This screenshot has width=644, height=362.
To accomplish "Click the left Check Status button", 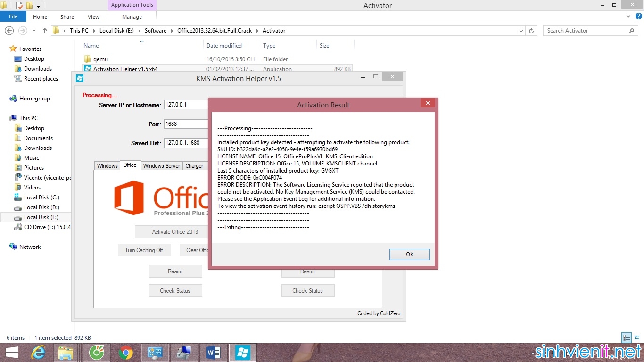I will click(x=175, y=291).
